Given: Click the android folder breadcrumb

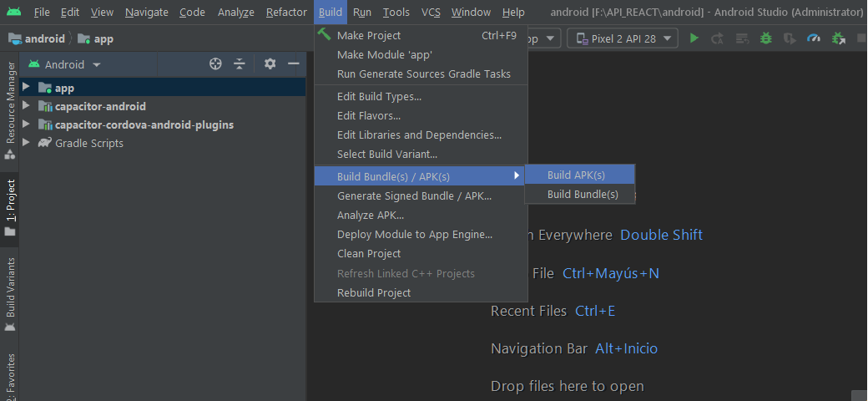Looking at the screenshot, I should 37,38.
